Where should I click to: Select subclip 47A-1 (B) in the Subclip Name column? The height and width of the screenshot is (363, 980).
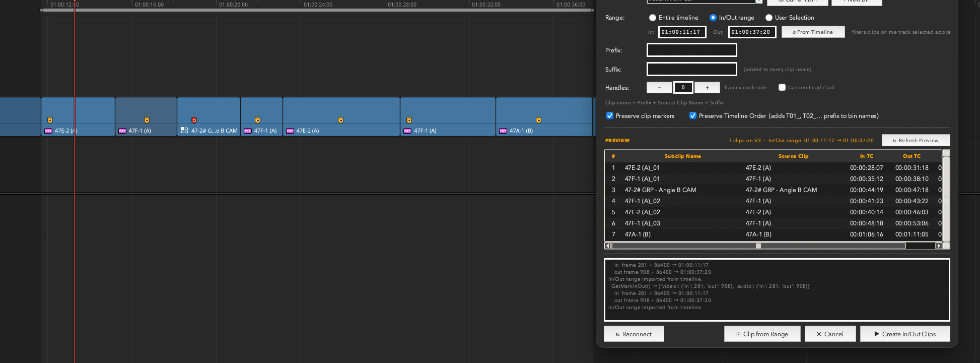point(638,234)
